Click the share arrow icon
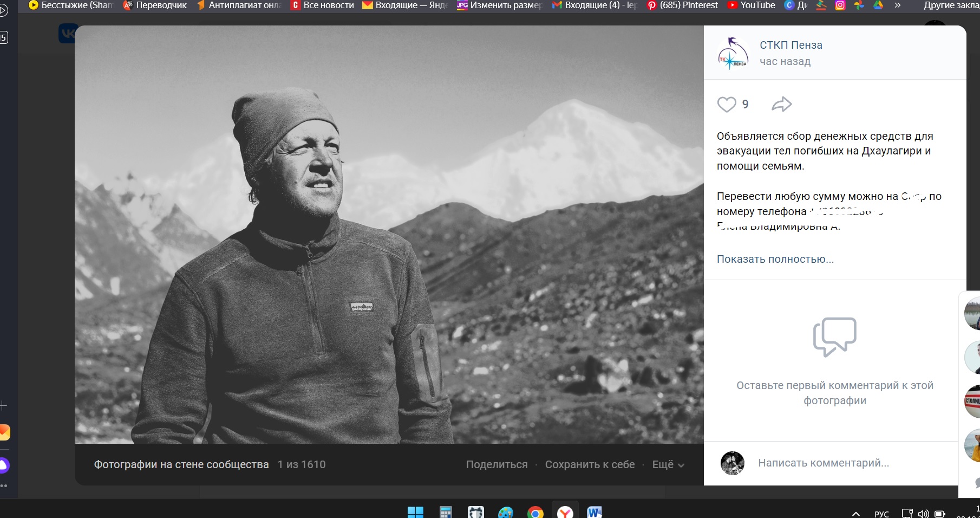Viewport: 980px width, 518px height. pos(781,104)
